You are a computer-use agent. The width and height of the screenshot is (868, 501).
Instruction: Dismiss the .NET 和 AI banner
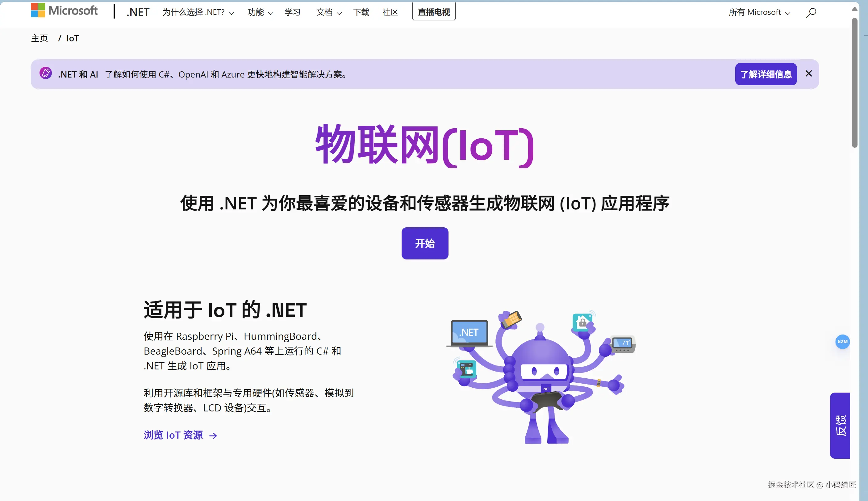pos(808,74)
